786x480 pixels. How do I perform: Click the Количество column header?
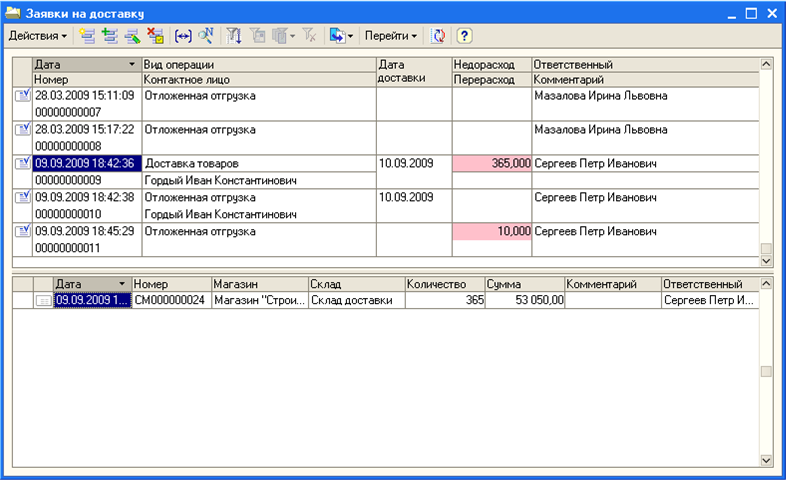pos(445,284)
